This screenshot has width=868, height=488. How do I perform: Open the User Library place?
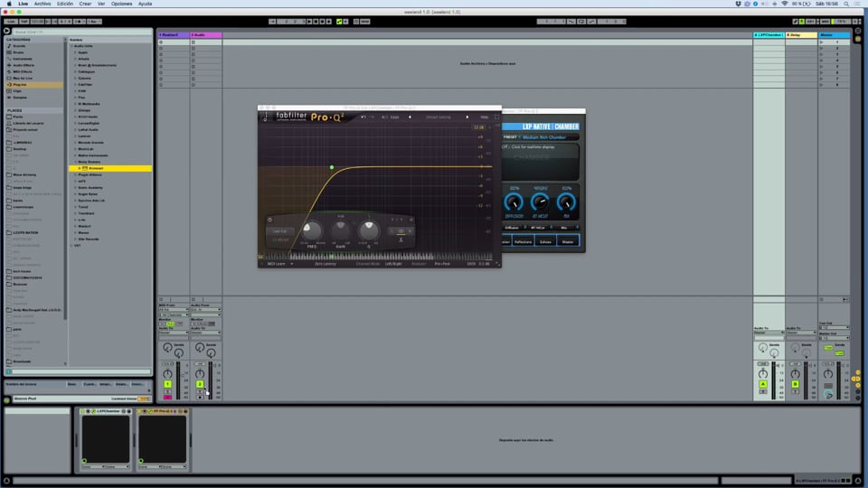[x=28, y=124]
